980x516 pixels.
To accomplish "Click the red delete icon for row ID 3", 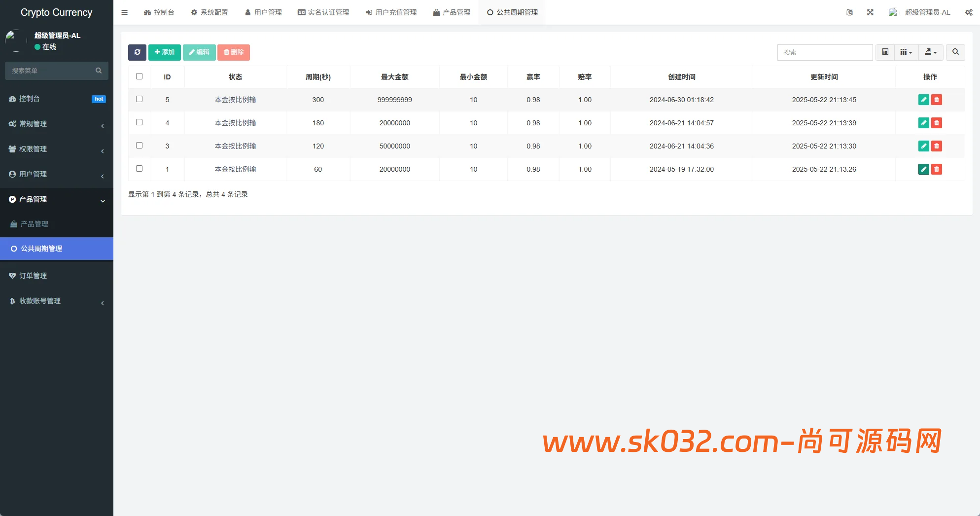I will [x=936, y=146].
